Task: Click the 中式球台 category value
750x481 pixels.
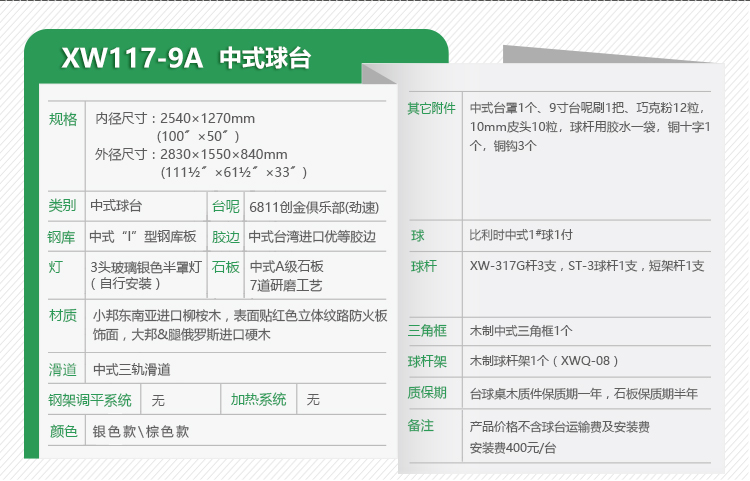Action: (x=116, y=206)
